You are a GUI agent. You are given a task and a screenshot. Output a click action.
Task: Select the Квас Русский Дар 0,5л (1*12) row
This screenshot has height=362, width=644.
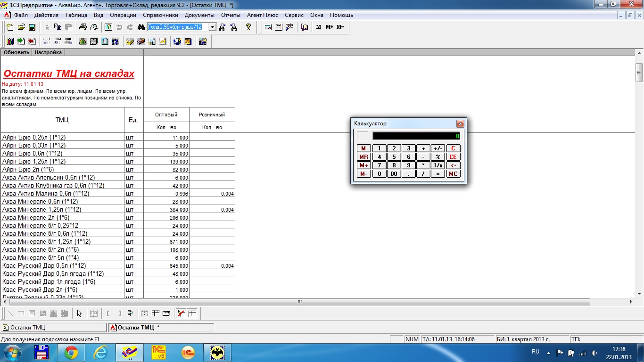pyautogui.click(x=118, y=266)
